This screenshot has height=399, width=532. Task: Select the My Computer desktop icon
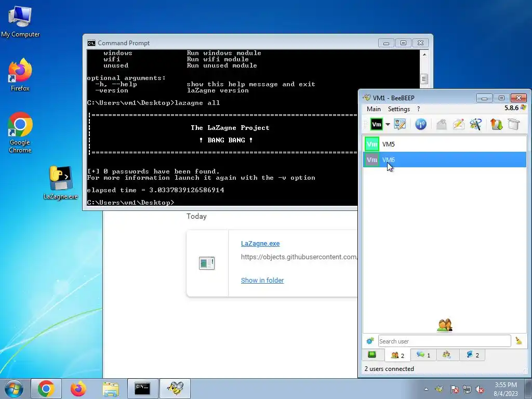pyautogui.click(x=20, y=21)
